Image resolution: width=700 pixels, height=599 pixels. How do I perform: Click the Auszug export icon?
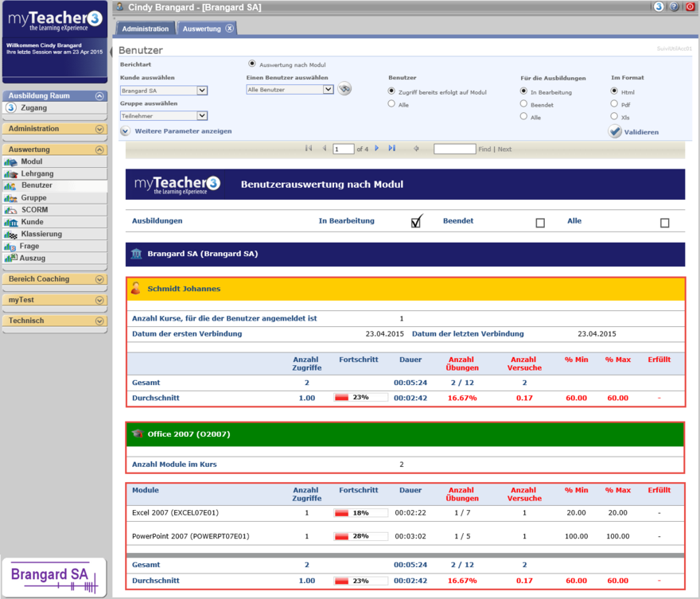point(11,259)
